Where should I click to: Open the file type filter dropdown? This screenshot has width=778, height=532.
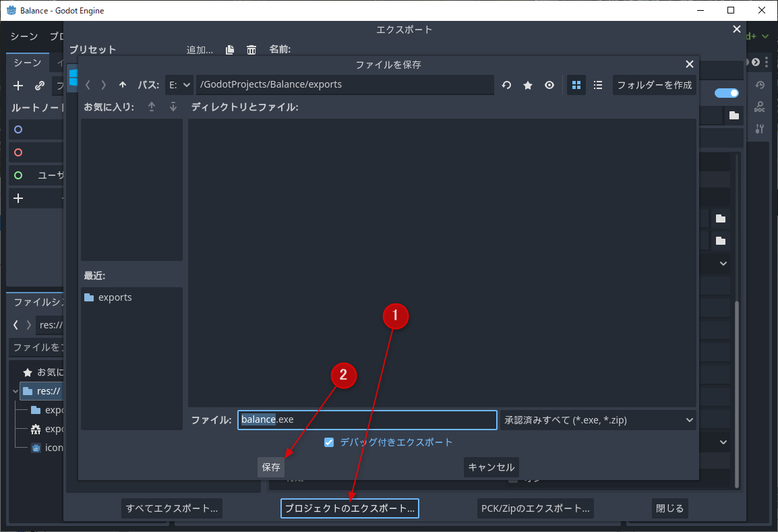[597, 420]
